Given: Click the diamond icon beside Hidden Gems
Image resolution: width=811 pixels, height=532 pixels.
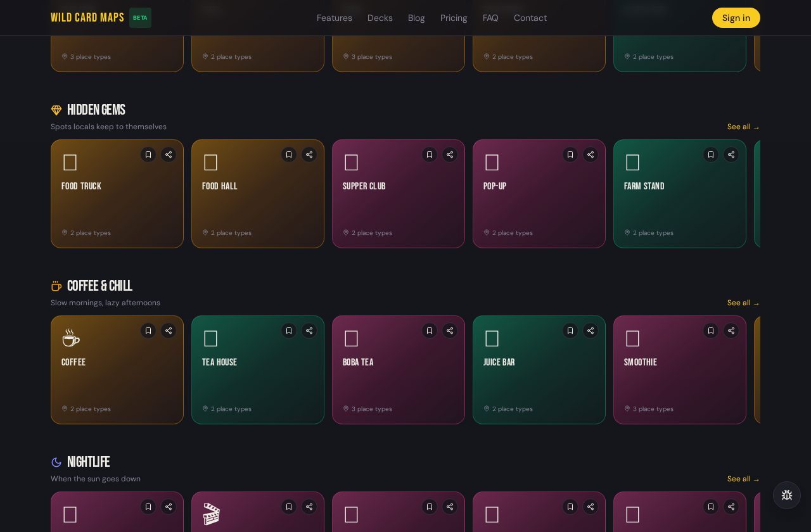Looking at the screenshot, I should click(56, 110).
